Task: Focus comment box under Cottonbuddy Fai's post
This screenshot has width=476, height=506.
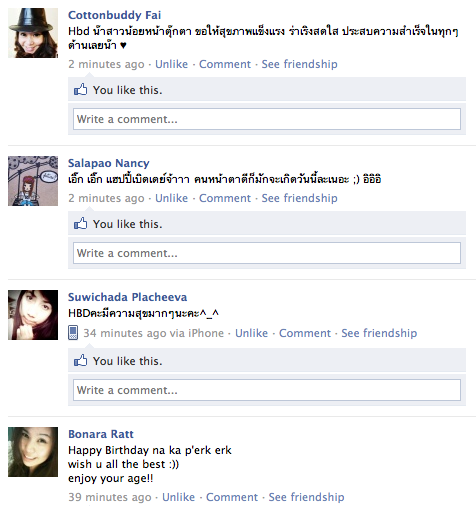Action: (267, 119)
